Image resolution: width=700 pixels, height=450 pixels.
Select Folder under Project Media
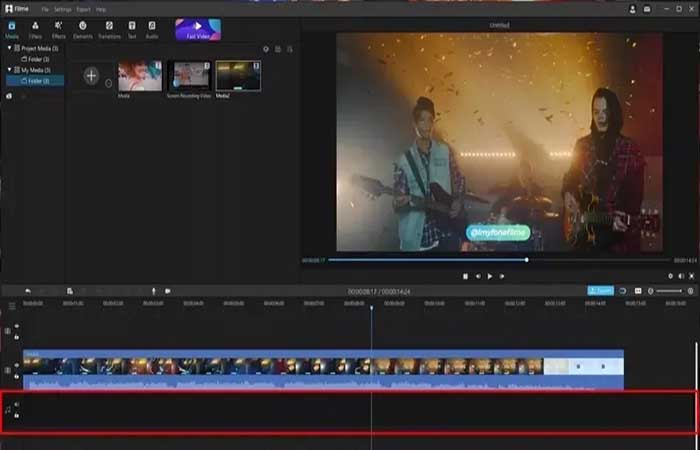(35, 59)
